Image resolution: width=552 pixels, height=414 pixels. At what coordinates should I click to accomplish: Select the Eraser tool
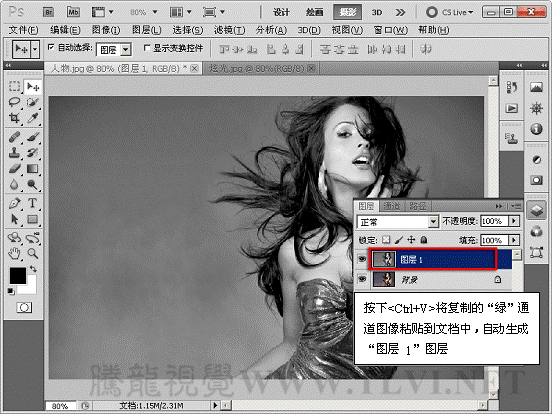pos(14,169)
